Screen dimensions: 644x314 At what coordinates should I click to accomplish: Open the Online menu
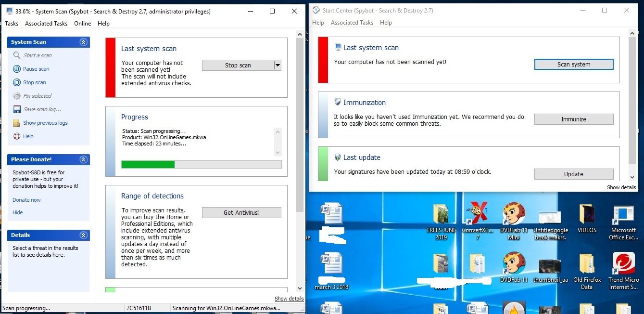tap(83, 24)
